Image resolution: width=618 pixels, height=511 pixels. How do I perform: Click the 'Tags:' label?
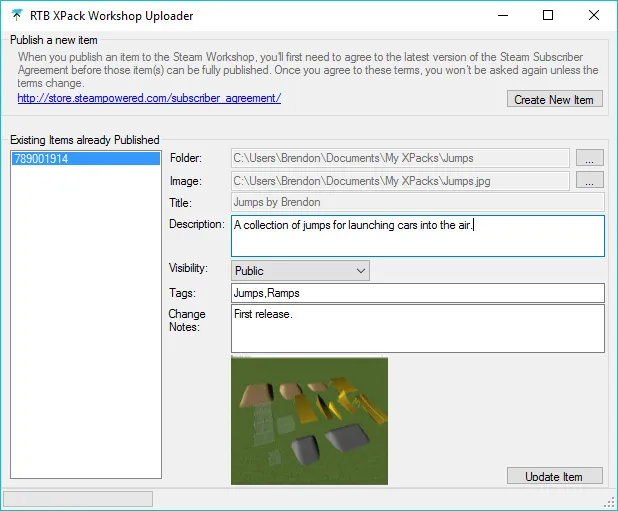(x=182, y=293)
